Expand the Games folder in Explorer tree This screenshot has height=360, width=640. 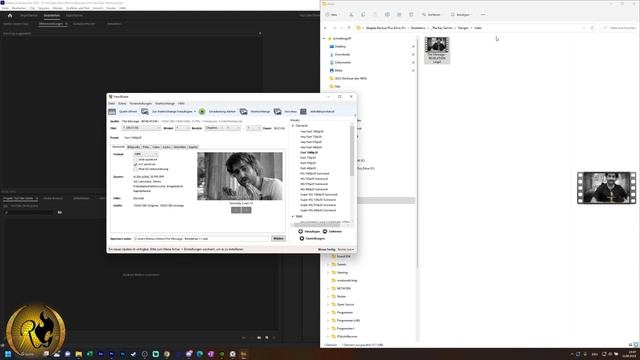pyautogui.click(x=328, y=264)
